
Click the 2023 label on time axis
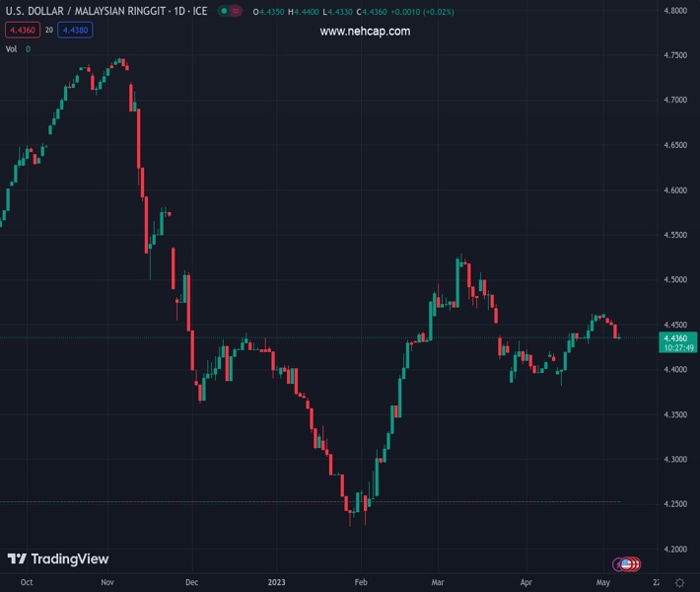tap(277, 583)
